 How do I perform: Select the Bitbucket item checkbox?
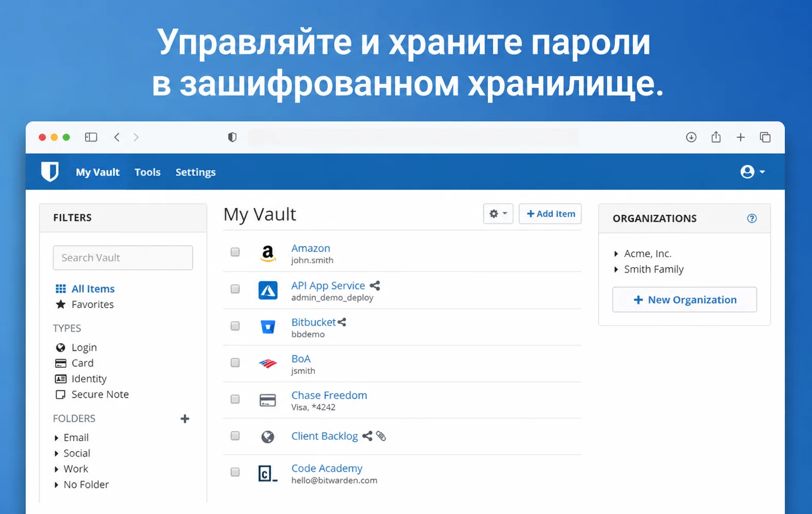[235, 326]
